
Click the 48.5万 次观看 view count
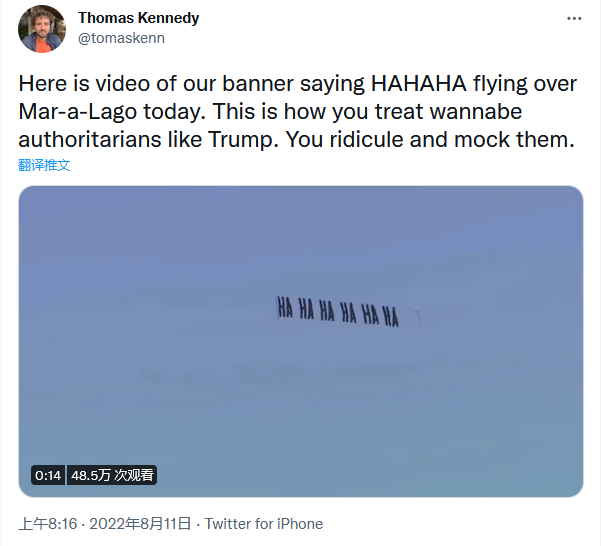click(x=112, y=476)
